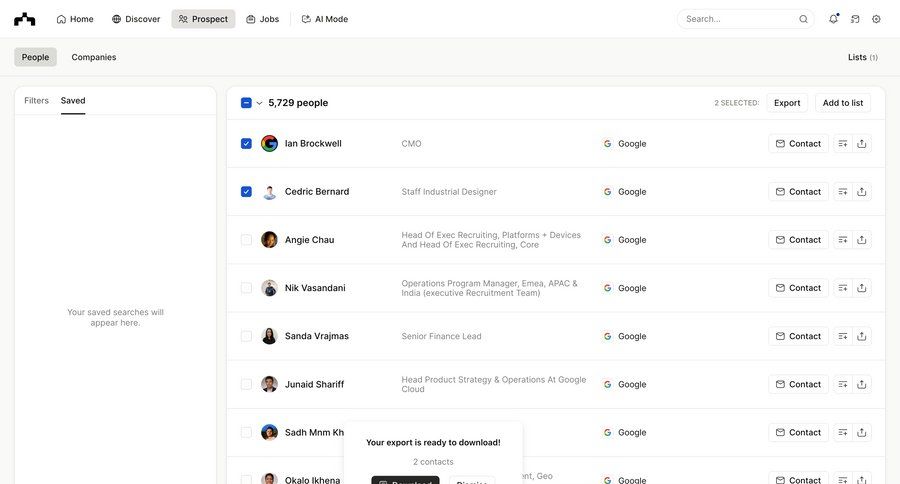The image size is (900, 484).
Task: Click the share icon for Angie Chau
Action: click(862, 240)
